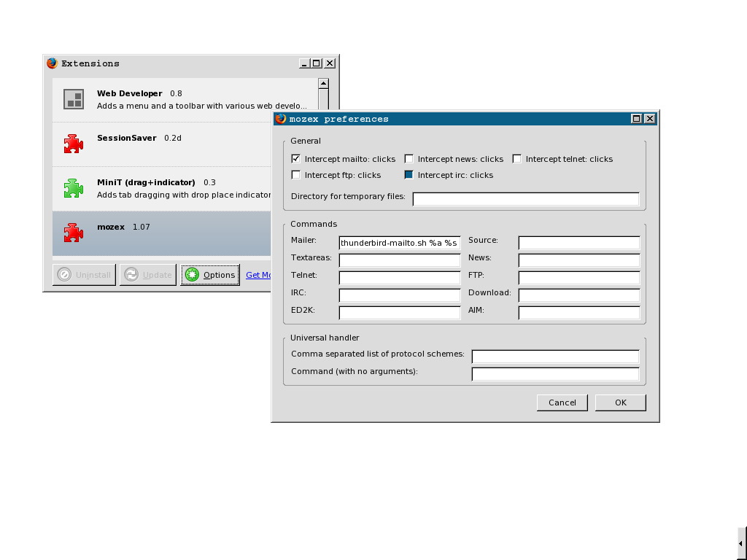Cancel the mozex preferences dialog
The image size is (747, 560).
[562, 402]
